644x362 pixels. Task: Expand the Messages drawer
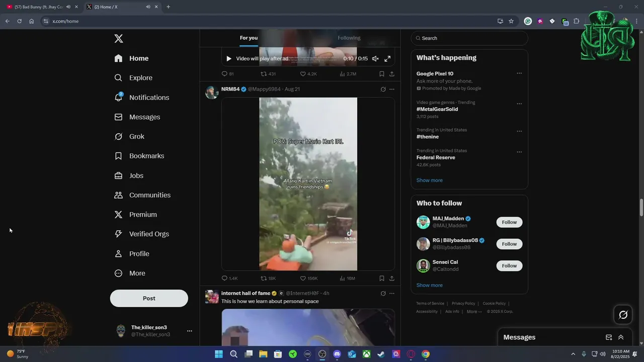621,337
